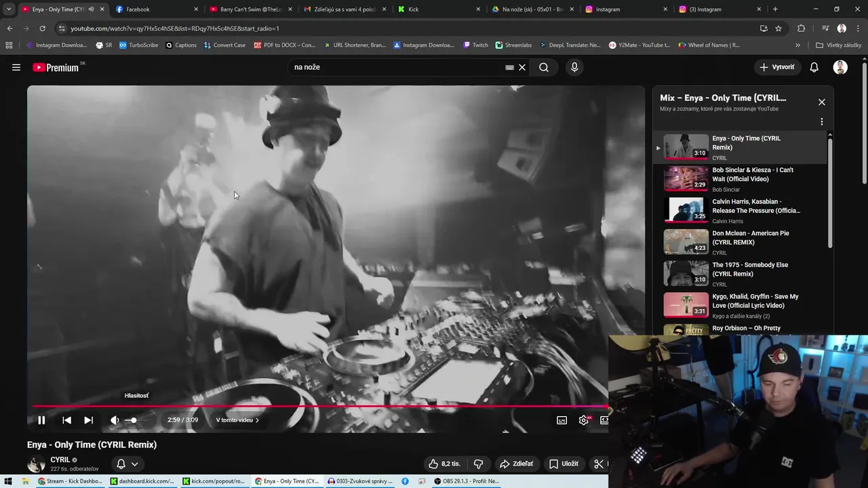
Task: Bookmark this page with the star
Action: (x=778, y=28)
